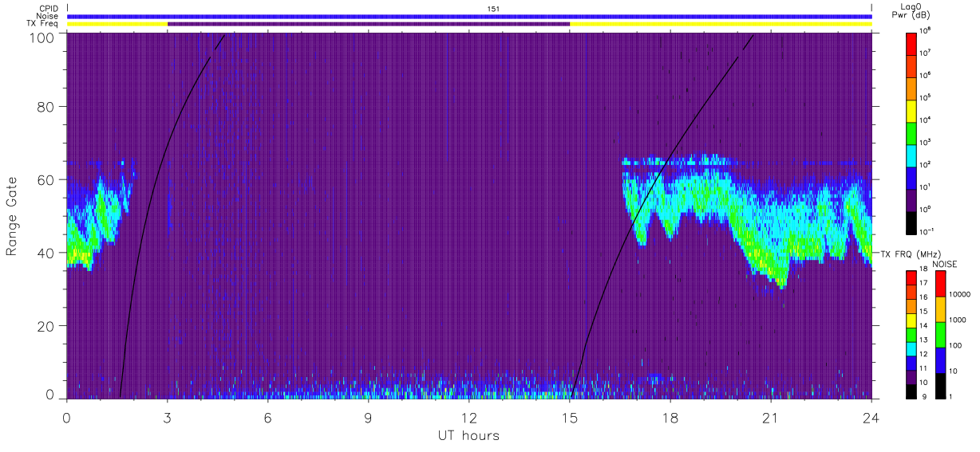Click the UT hours axis title

pos(468,436)
